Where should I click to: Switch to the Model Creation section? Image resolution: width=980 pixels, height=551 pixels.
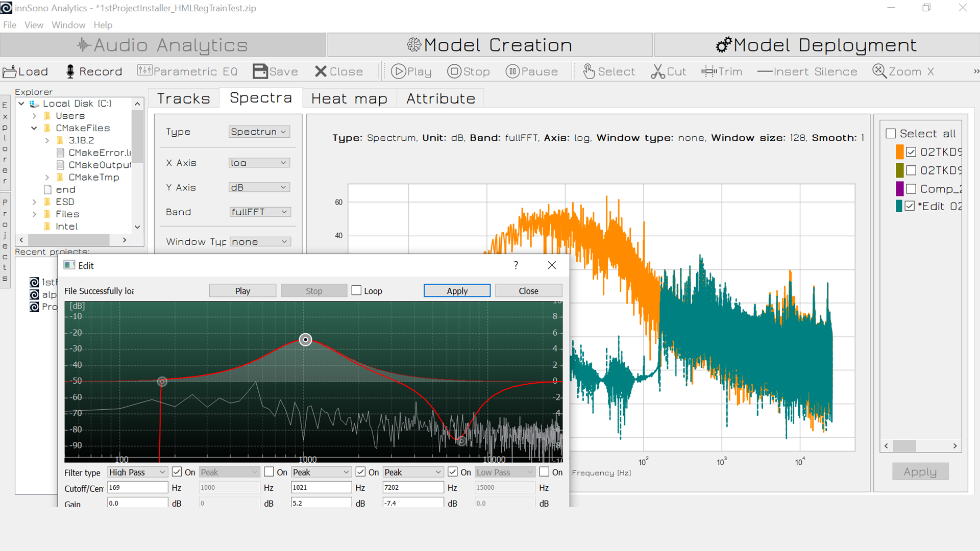pos(490,45)
